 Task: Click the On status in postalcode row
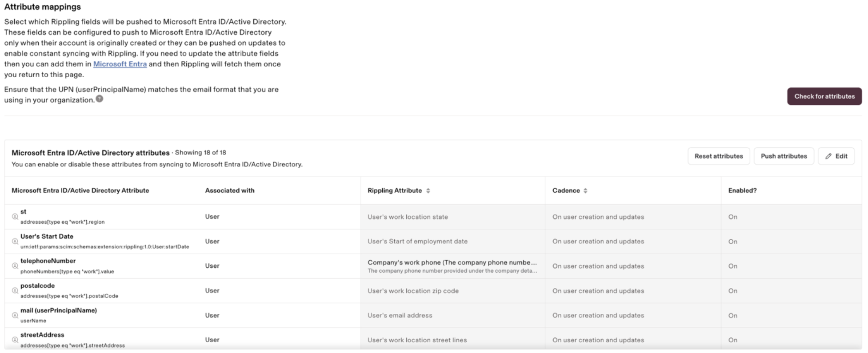click(x=732, y=291)
